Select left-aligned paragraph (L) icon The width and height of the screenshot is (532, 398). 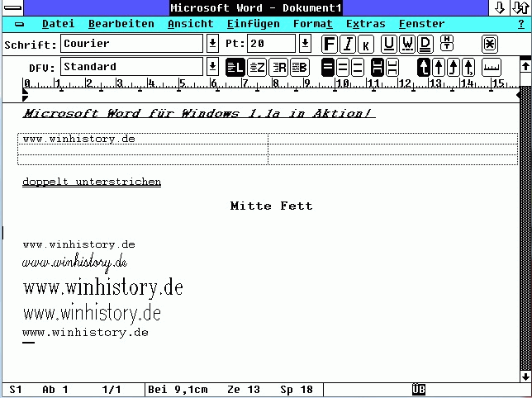(235, 67)
